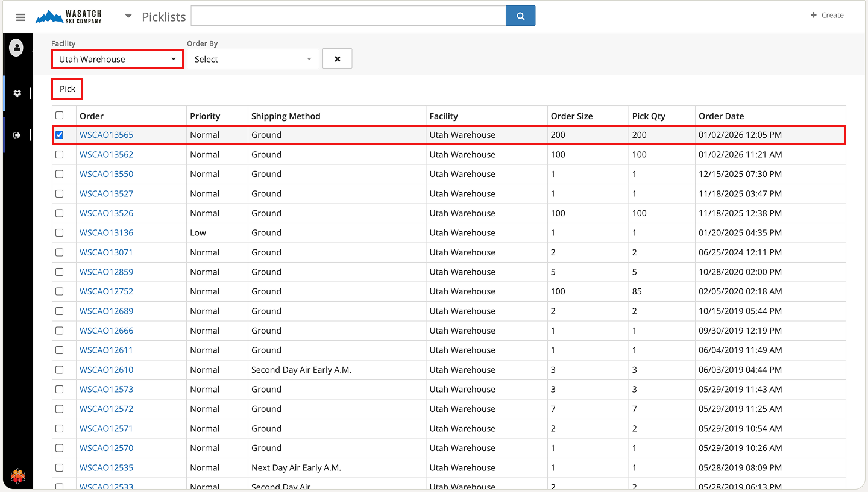Expand the dropdown arrow beside Picklists title
This screenshot has height=492, width=868.
(128, 16)
